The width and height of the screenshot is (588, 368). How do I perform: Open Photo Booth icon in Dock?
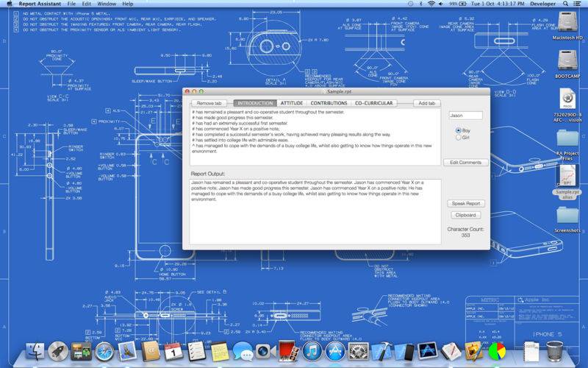click(289, 352)
